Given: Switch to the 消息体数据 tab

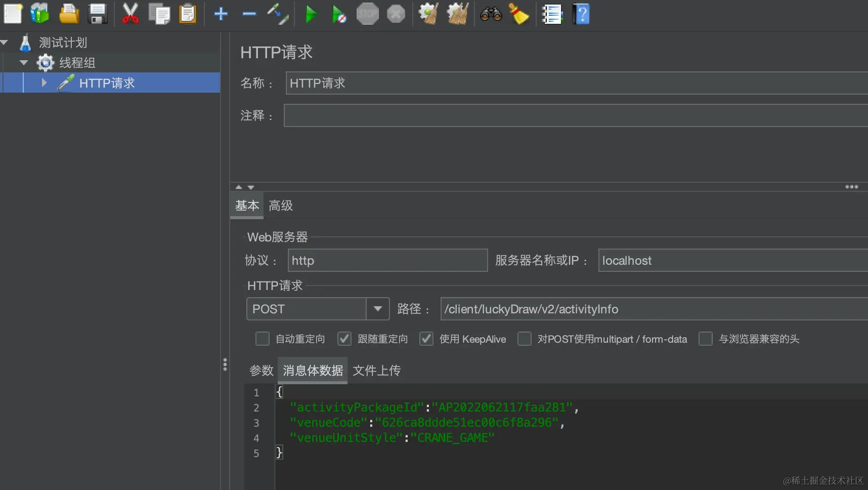Looking at the screenshot, I should (313, 371).
